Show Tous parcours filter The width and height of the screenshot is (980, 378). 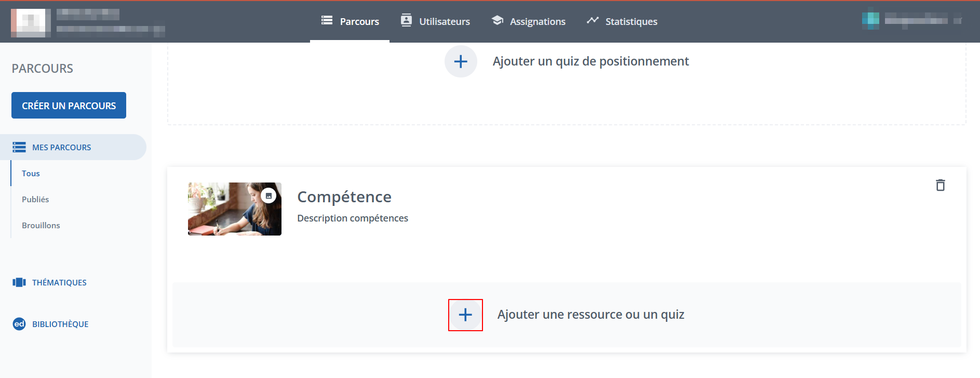tap(31, 174)
